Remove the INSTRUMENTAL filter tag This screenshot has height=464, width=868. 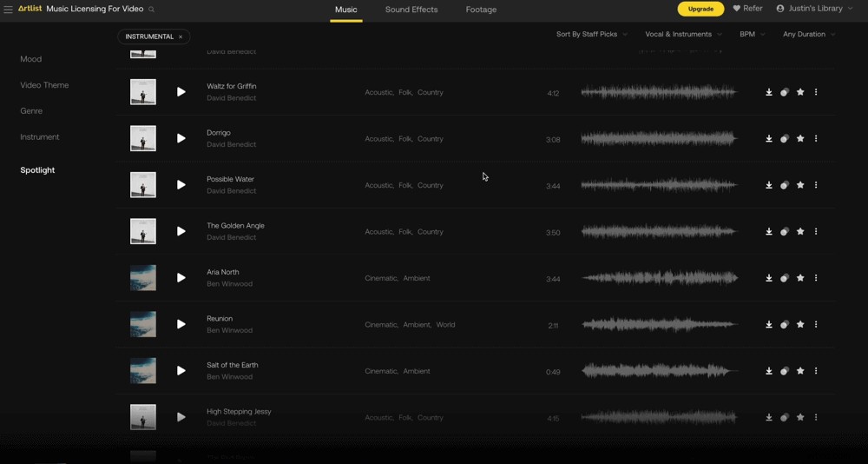tap(181, 37)
